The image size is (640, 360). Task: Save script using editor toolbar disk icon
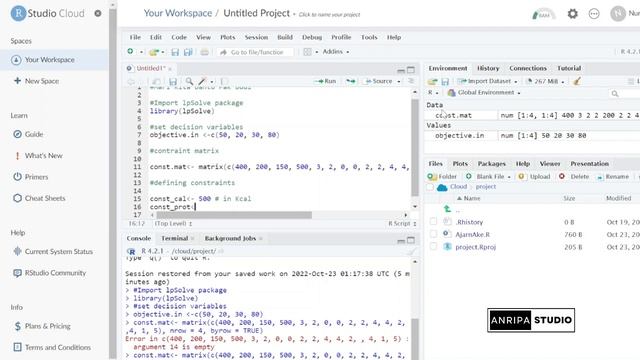173,81
